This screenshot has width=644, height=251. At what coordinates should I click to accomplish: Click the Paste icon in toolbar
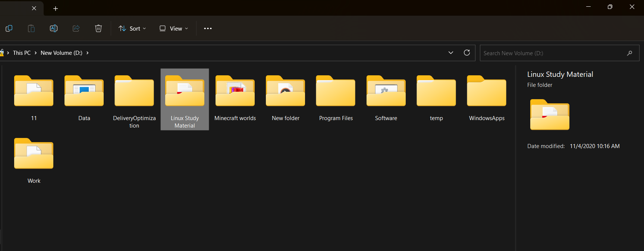(x=31, y=28)
